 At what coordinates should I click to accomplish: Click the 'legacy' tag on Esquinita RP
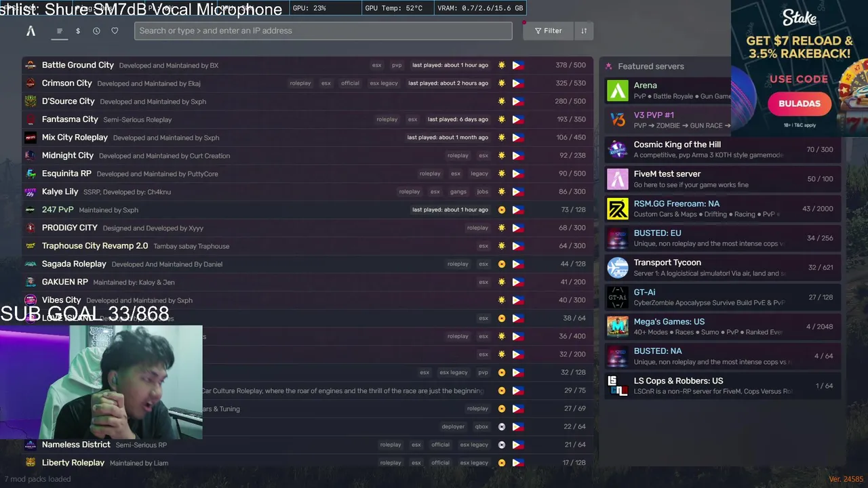(x=479, y=174)
